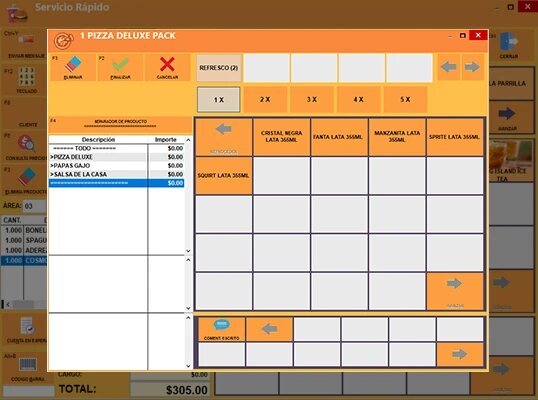Select the 5 X quantity multiplier
Viewport: 538px width, 400px height.
coord(405,99)
